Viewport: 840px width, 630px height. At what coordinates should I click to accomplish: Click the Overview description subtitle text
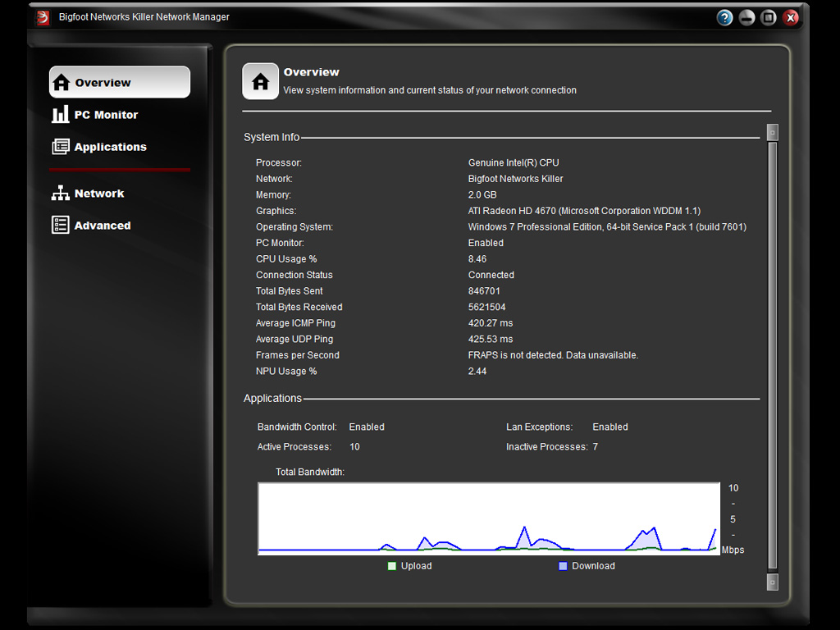(430, 90)
